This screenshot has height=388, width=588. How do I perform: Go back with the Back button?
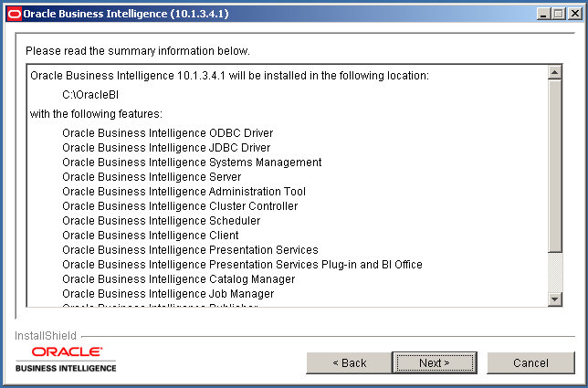(350, 362)
